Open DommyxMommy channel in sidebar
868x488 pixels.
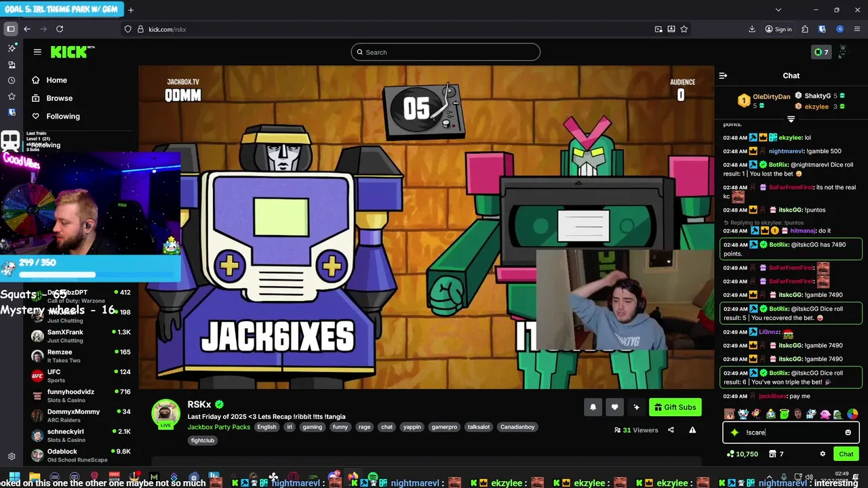[x=81, y=415]
